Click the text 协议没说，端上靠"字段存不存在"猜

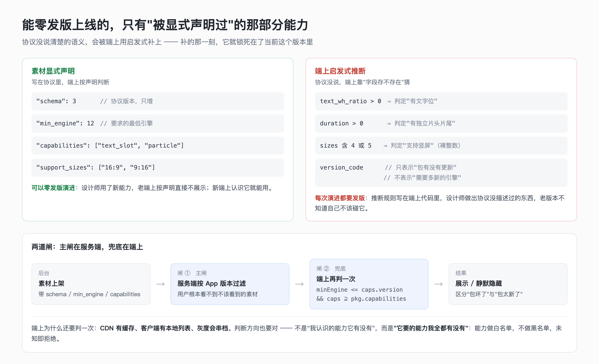(x=362, y=82)
